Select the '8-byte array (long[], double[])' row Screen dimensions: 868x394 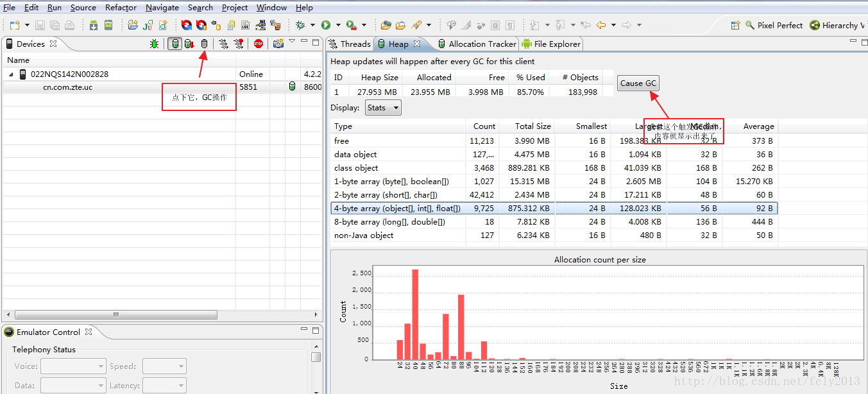tap(554, 222)
